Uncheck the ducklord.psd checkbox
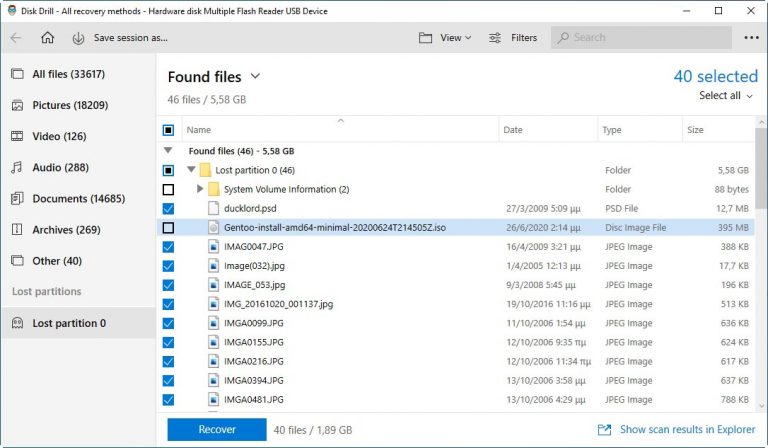Viewport: 768px width, 448px height. 168,208
